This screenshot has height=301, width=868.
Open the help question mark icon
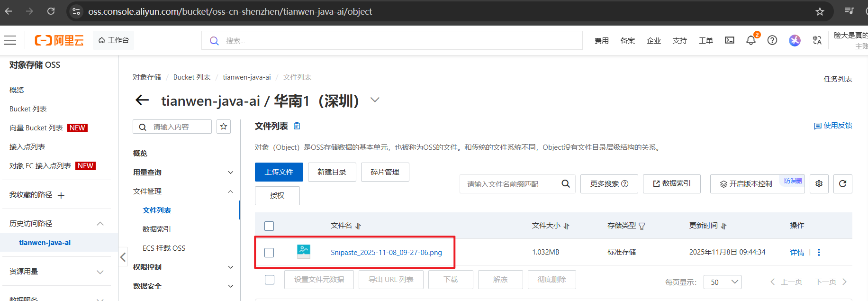point(772,40)
